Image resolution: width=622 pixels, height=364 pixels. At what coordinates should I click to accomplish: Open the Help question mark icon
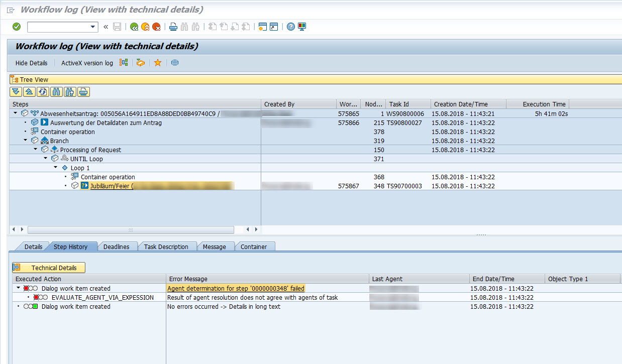click(290, 27)
